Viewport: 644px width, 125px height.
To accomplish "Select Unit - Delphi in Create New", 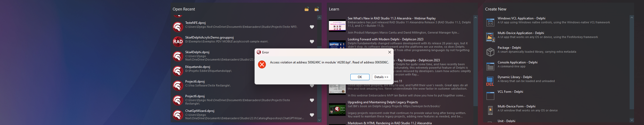I will click(x=557, y=121).
